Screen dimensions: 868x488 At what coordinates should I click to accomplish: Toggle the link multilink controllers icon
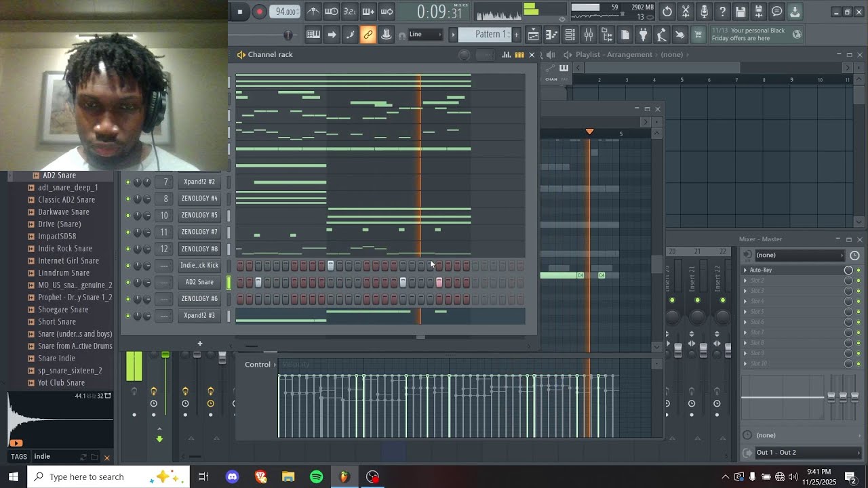click(368, 35)
